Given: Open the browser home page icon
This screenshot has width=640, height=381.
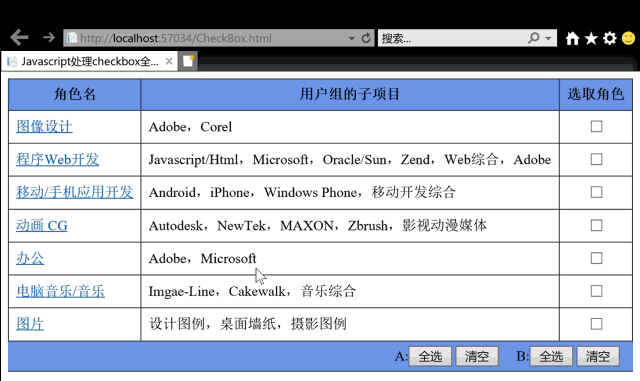Looking at the screenshot, I should (572, 38).
